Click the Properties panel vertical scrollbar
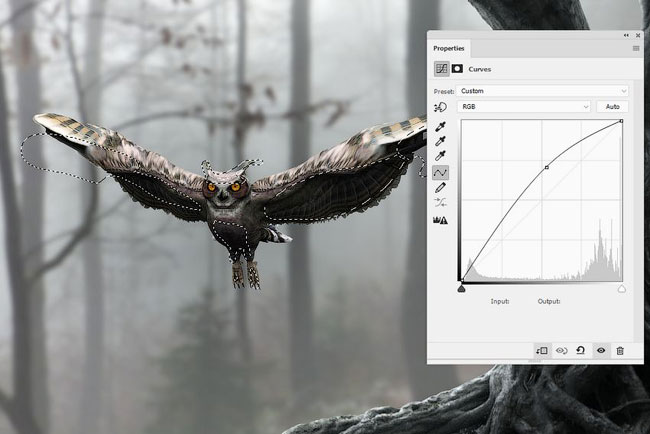This screenshot has height=434, width=650. [638, 211]
